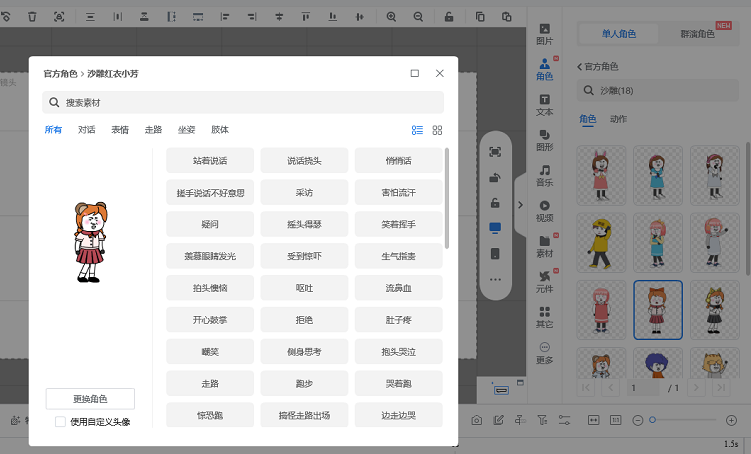The width and height of the screenshot is (751, 454).
Task: Choose the 生气指责 action
Action: pos(398,256)
